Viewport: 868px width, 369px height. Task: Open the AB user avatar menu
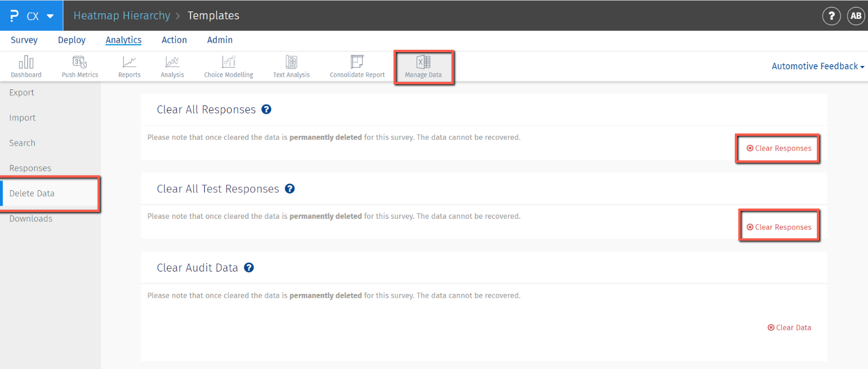coord(856,16)
